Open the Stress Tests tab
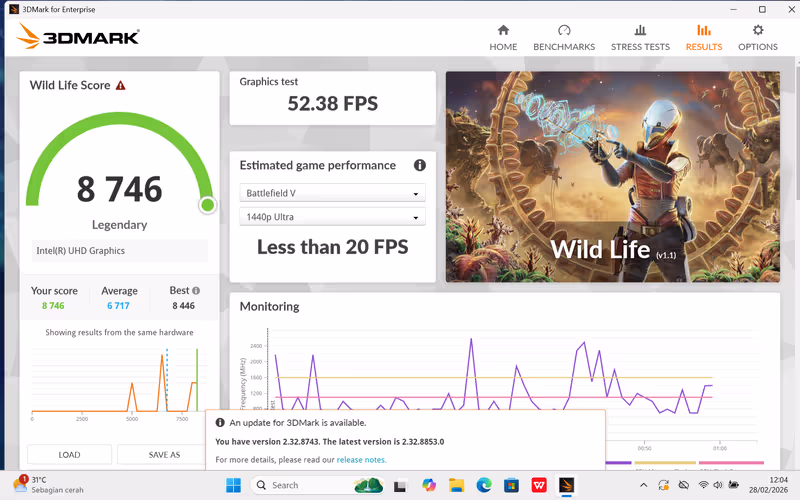 click(x=640, y=38)
